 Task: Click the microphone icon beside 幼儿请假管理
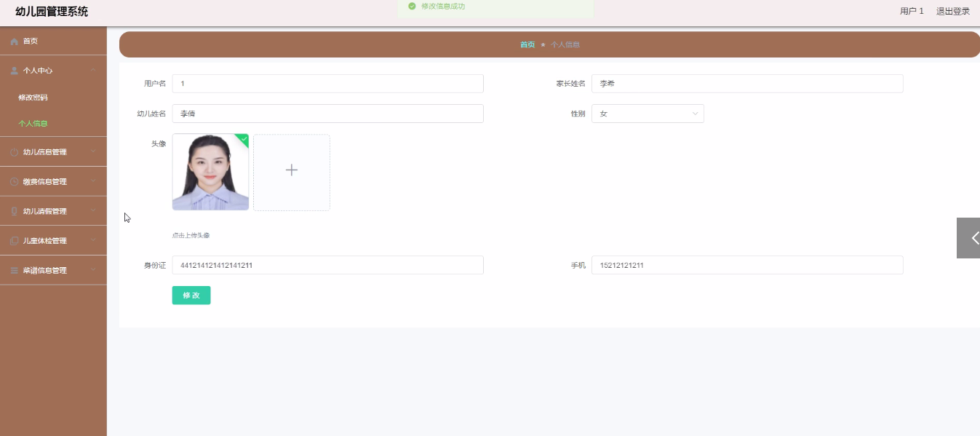(x=14, y=211)
